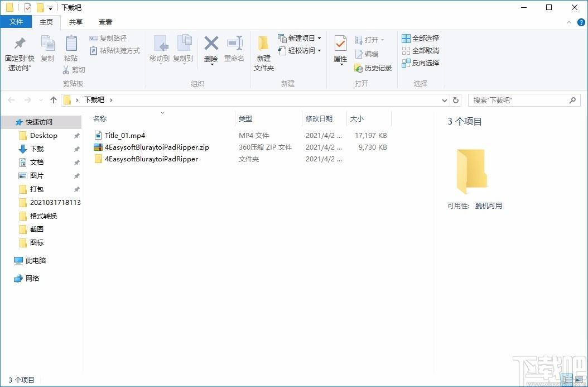Open 截图 folder in sidebar
The height and width of the screenshot is (387, 588).
(x=37, y=229)
